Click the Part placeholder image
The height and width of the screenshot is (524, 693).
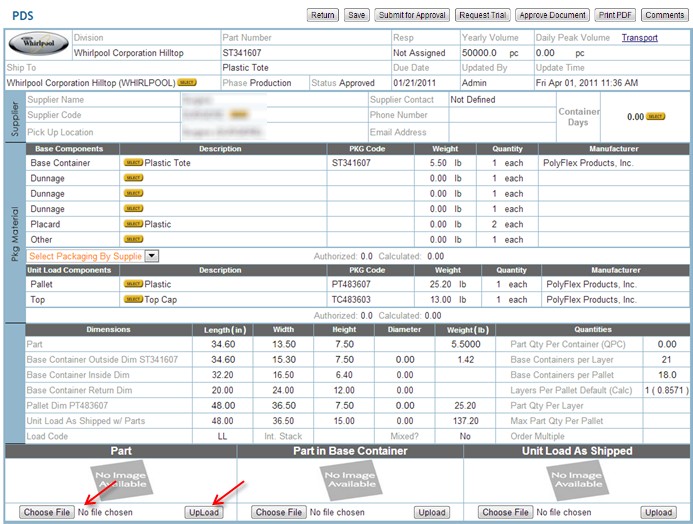pyautogui.click(x=121, y=480)
